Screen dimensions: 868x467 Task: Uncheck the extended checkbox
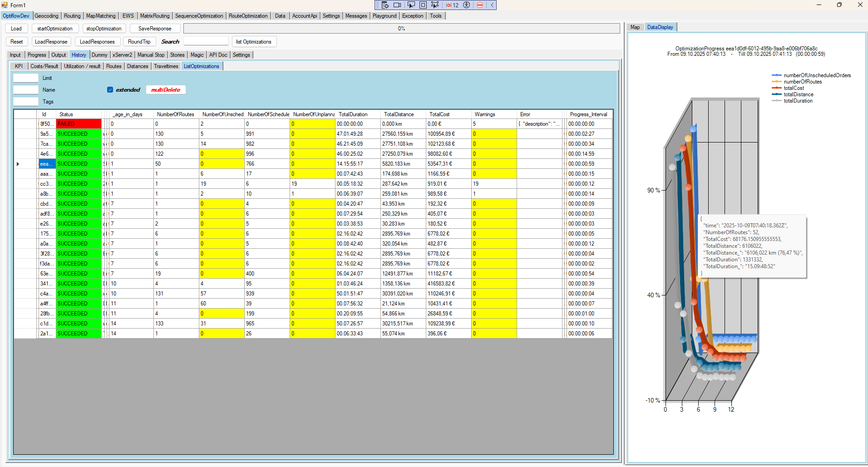coord(110,90)
